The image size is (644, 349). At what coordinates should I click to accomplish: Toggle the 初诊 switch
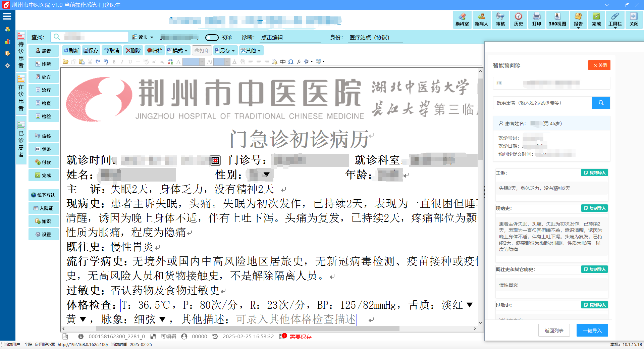(x=212, y=38)
